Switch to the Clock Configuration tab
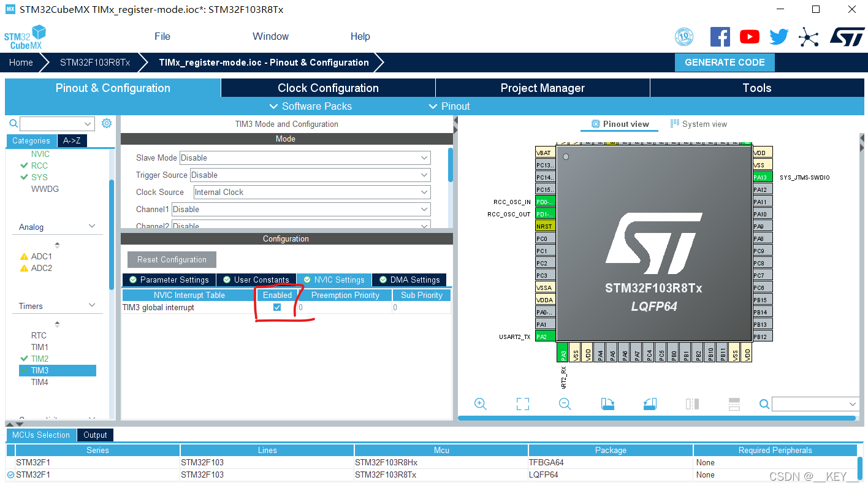The image size is (868, 488). tap(328, 88)
